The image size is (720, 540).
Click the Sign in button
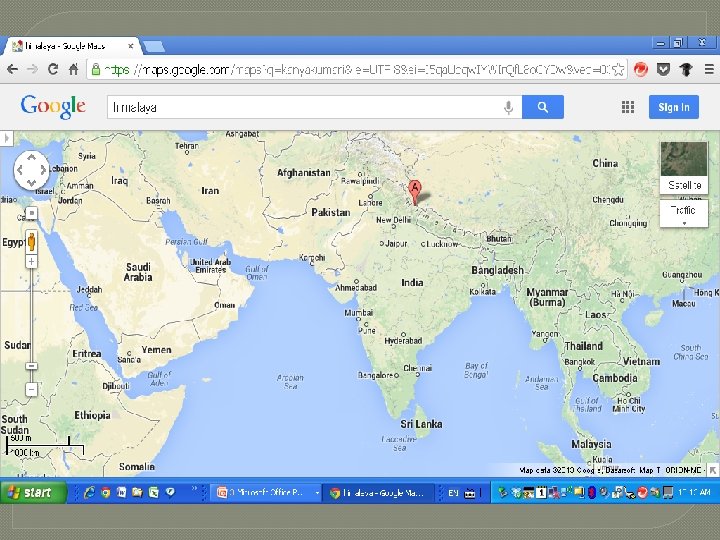tap(674, 107)
